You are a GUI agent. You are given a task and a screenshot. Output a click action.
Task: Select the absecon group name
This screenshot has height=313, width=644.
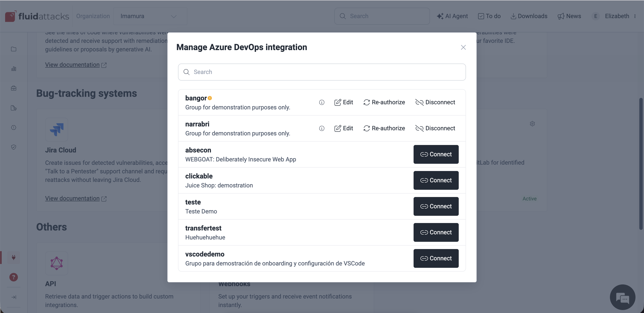click(x=198, y=150)
